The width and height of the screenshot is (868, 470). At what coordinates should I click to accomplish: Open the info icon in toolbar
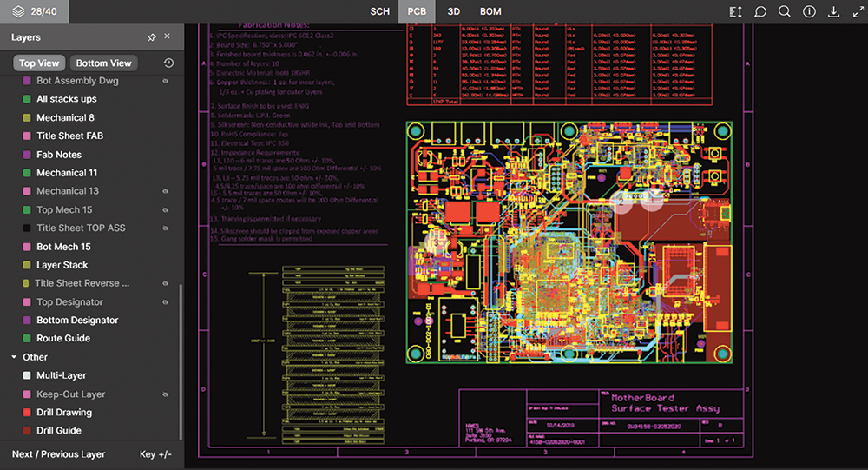click(809, 11)
